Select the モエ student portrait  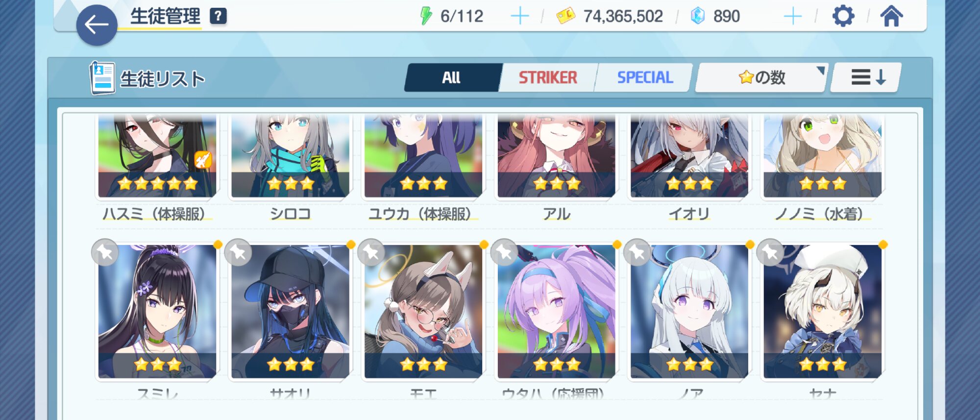(423, 312)
